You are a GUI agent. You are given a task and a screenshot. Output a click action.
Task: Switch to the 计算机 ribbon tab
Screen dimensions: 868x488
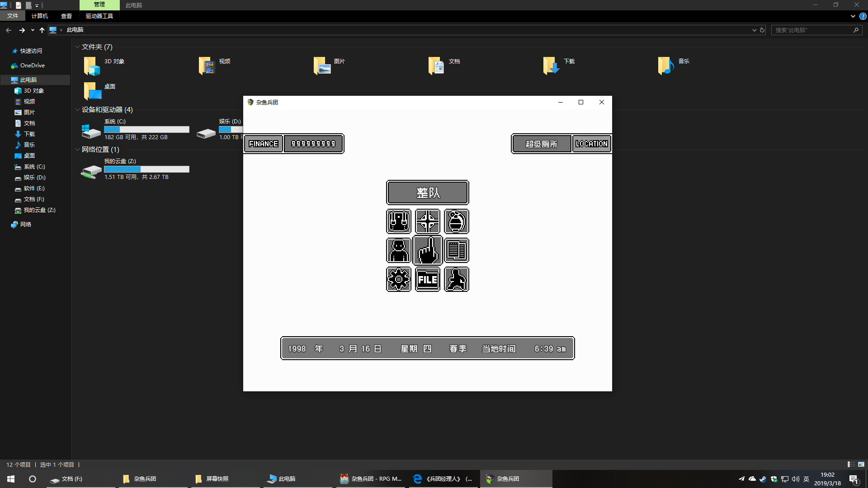point(40,16)
